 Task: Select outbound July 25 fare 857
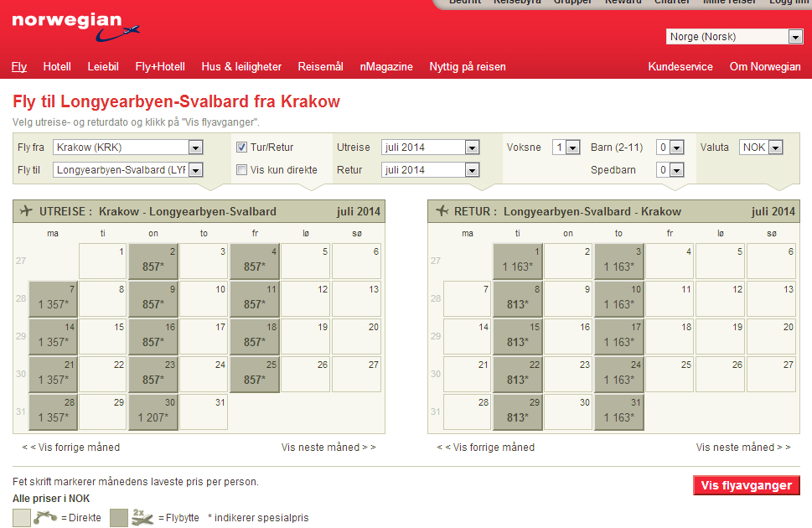point(255,374)
